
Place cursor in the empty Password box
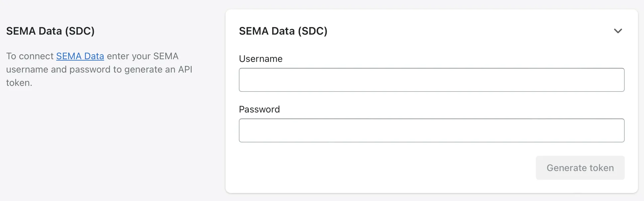coord(431,130)
